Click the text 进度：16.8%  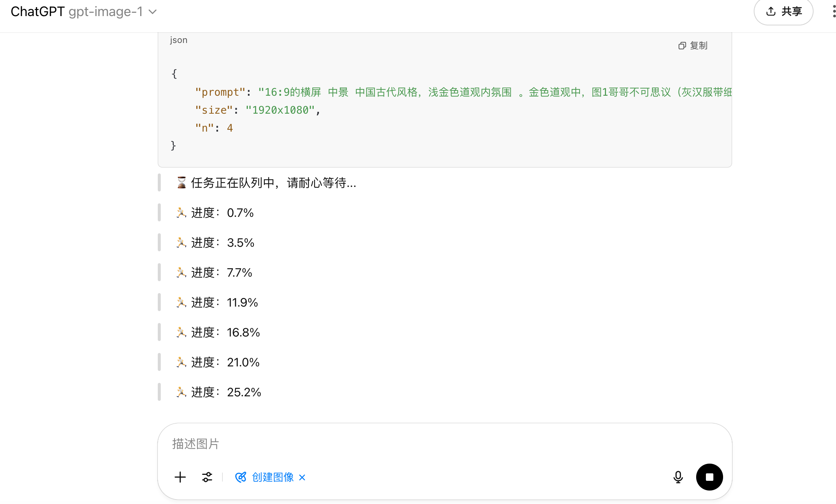(x=225, y=332)
